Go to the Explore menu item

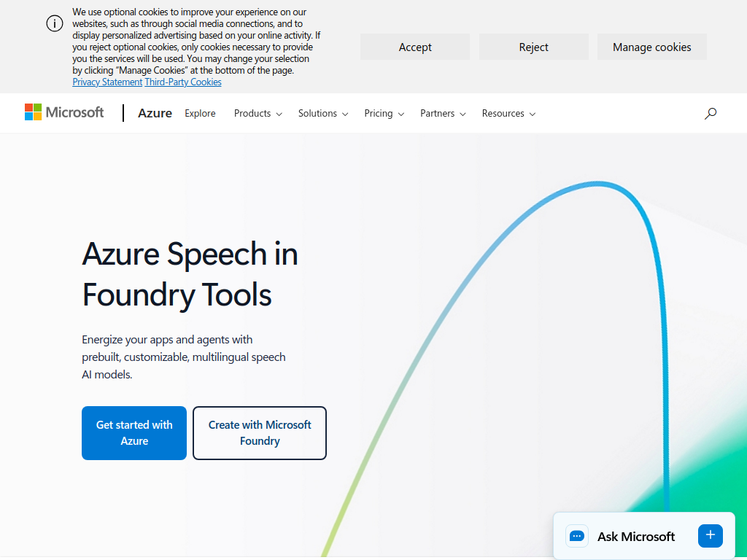(x=200, y=114)
